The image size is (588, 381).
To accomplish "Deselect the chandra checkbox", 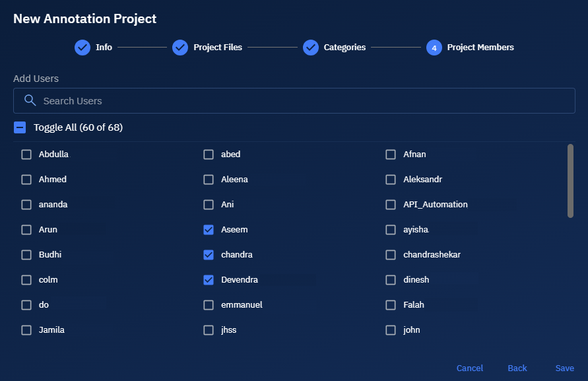I will point(209,255).
